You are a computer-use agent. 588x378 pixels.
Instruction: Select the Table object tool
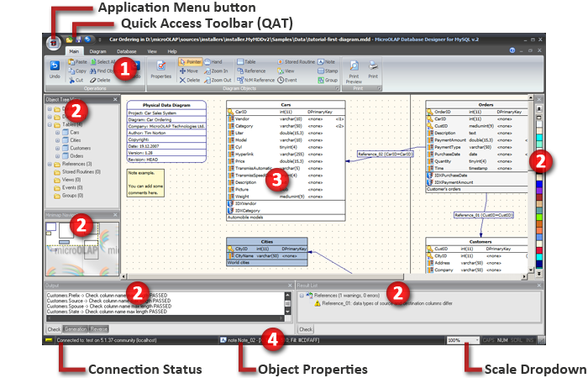(246, 62)
